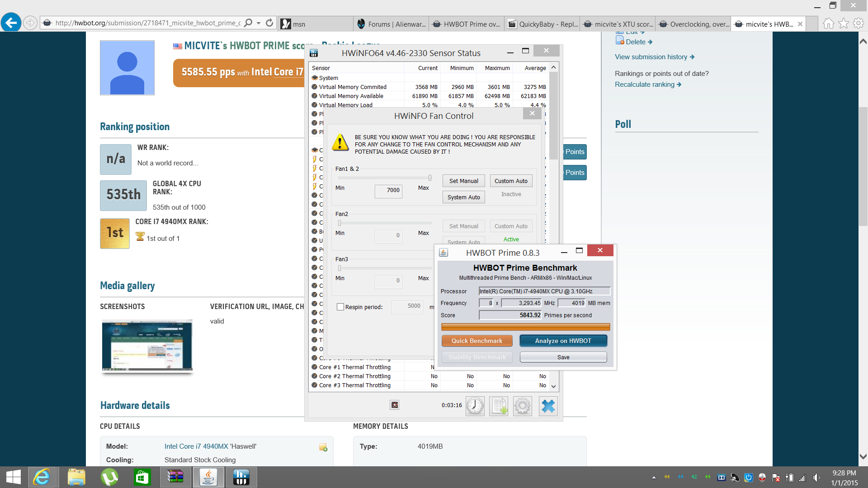Click the blue X close sensors icon
This screenshot has height=488, width=868.
(548, 406)
